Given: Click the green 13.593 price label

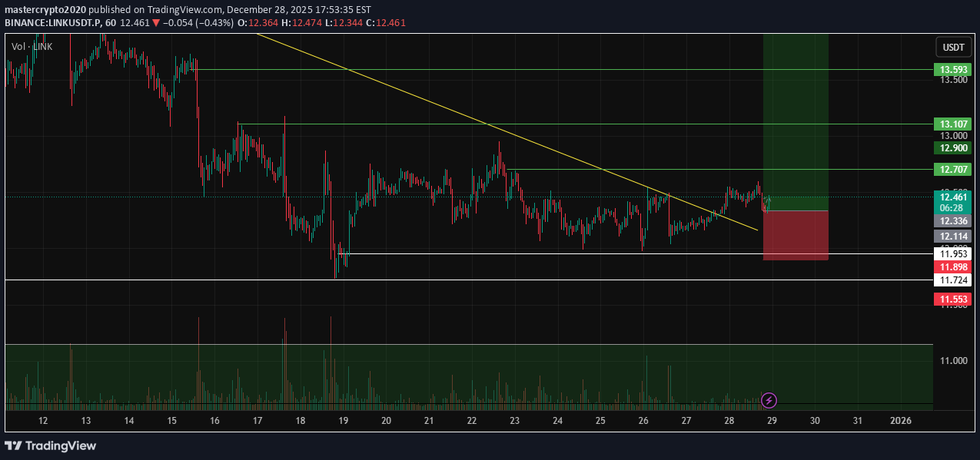Looking at the screenshot, I should [952, 70].
